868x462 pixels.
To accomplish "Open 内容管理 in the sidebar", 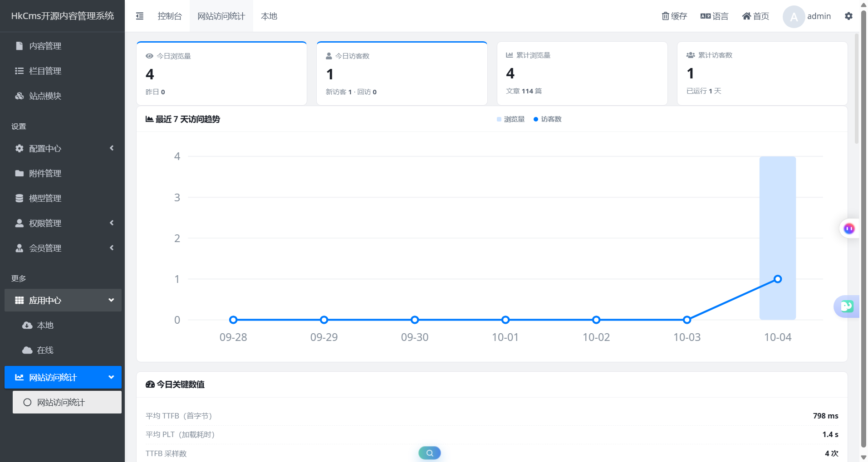I will [x=63, y=46].
